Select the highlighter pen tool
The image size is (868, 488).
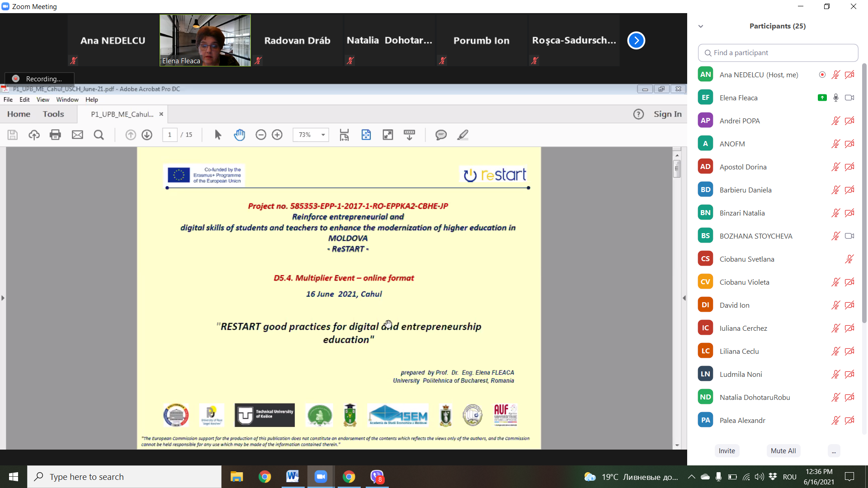[x=462, y=135]
